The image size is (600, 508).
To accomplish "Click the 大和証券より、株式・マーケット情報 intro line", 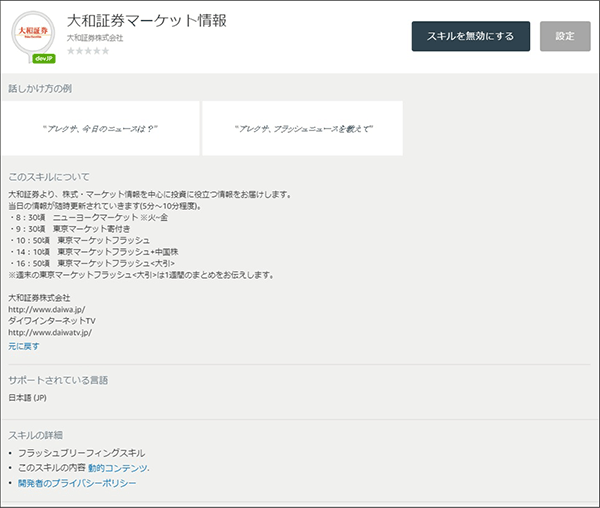I will click(150, 195).
